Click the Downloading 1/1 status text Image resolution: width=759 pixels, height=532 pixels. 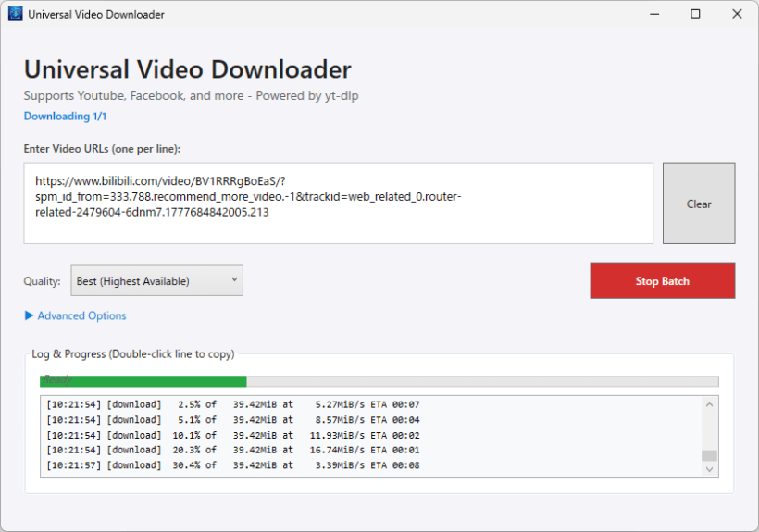coord(65,116)
